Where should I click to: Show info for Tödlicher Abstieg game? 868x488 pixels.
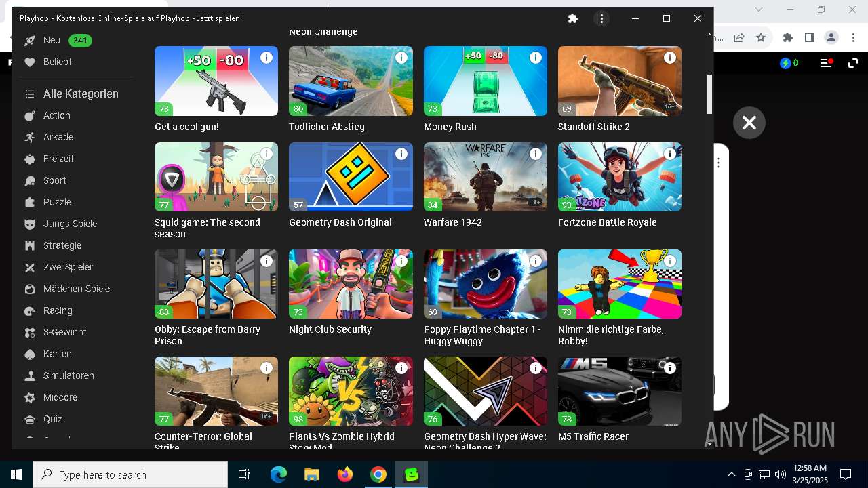click(x=401, y=58)
